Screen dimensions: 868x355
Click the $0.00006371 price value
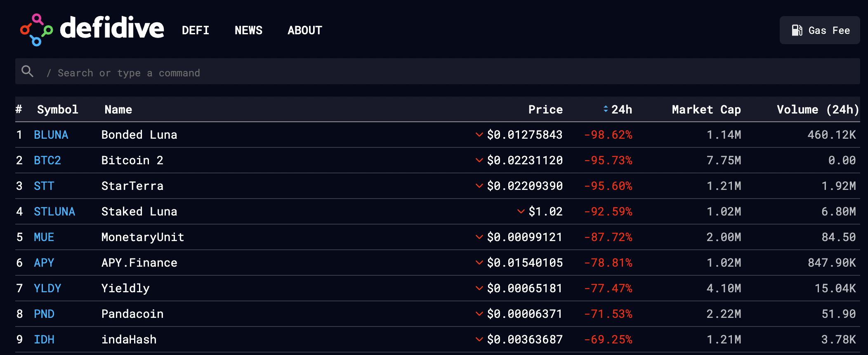(525, 314)
